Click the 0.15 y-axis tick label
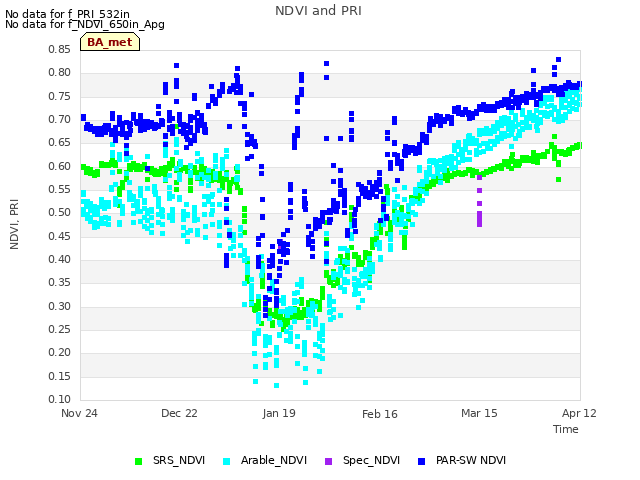 click(x=60, y=376)
